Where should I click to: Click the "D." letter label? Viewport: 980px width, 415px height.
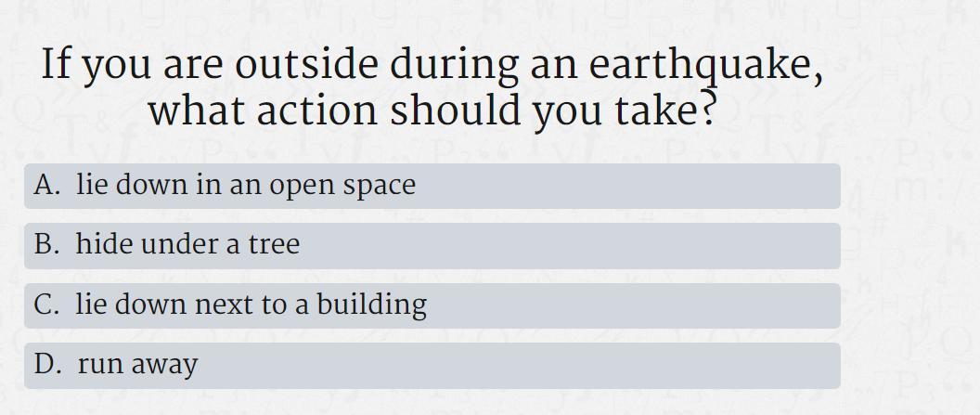(x=47, y=364)
